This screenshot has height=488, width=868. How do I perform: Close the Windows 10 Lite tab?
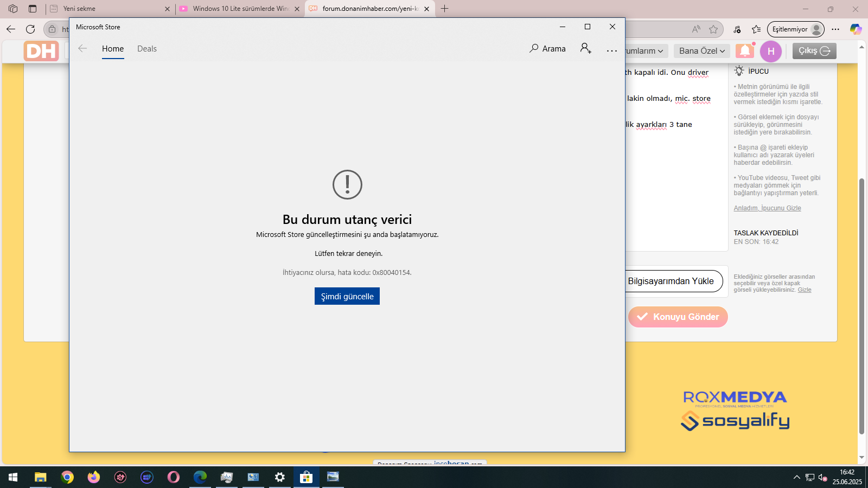coord(297,9)
